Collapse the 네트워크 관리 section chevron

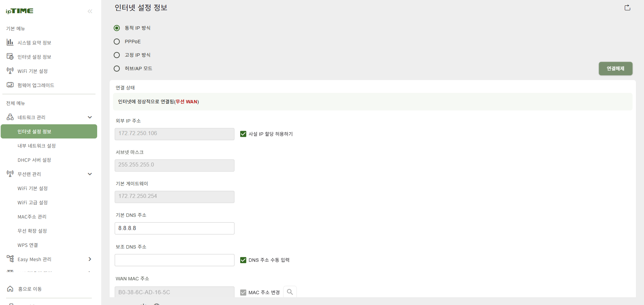click(90, 117)
